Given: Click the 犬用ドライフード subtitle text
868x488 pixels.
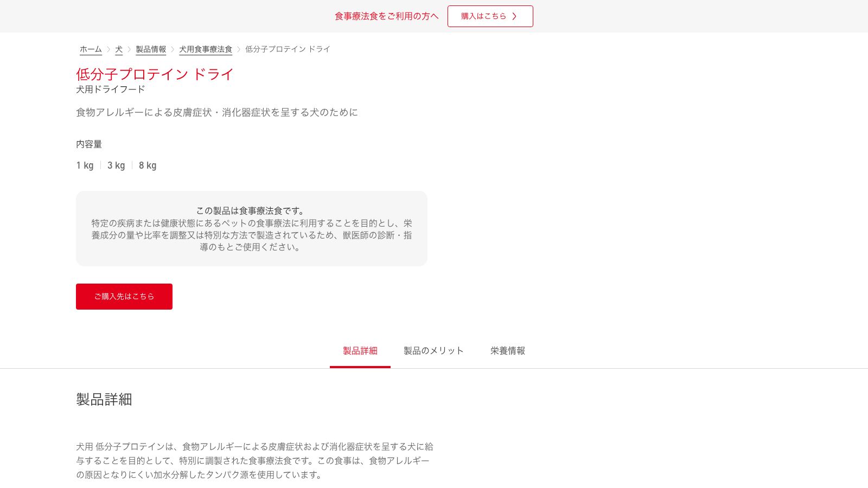Looking at the screenshot, I should tap(111, 89).
